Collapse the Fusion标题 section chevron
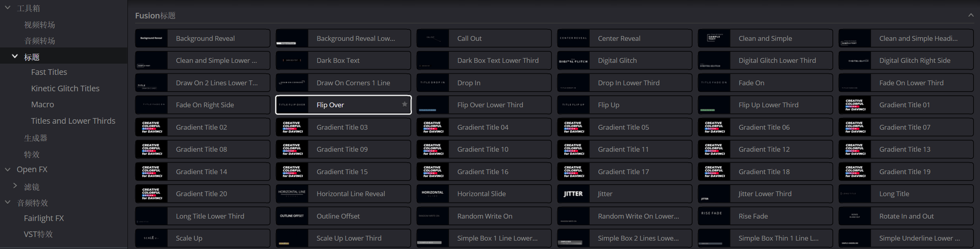This screenshot has height=249, width=980. coord(970,15)
